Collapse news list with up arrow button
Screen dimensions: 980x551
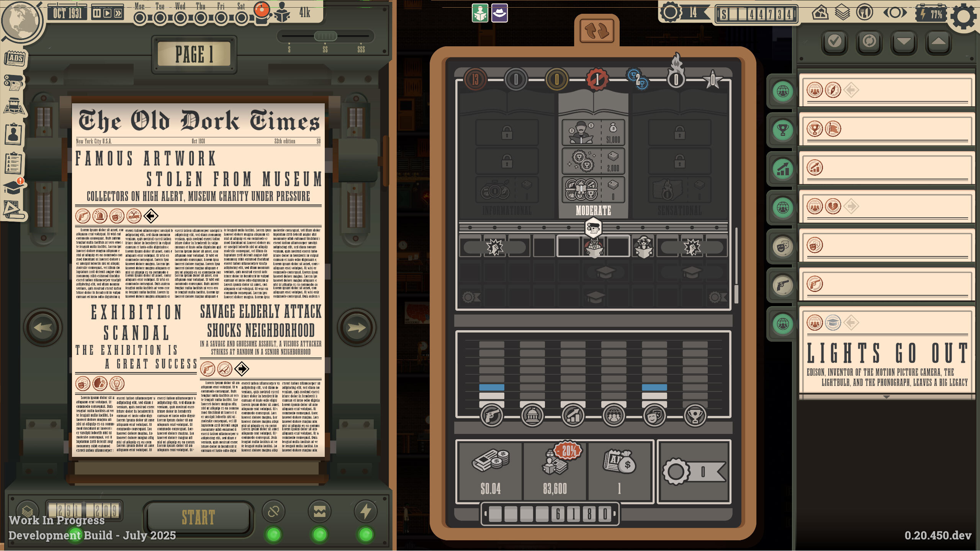pyautogui.click(x=938, y=41)
